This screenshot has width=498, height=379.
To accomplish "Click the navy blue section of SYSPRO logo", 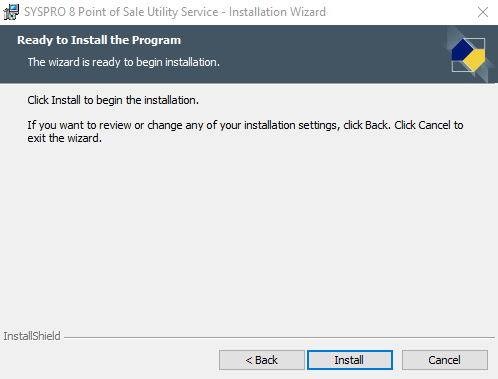I will pyautogui.click(x=461, y=50).
